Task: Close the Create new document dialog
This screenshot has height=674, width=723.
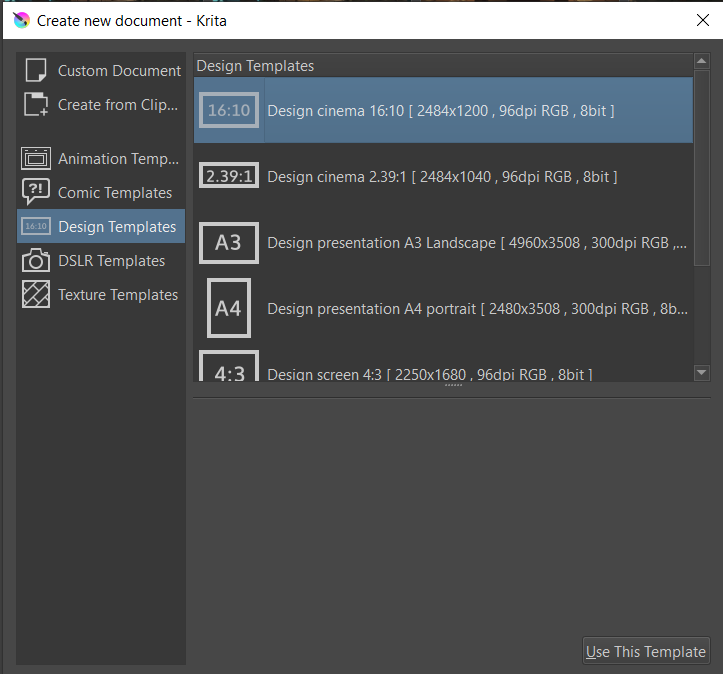Action: click(701, 20)
